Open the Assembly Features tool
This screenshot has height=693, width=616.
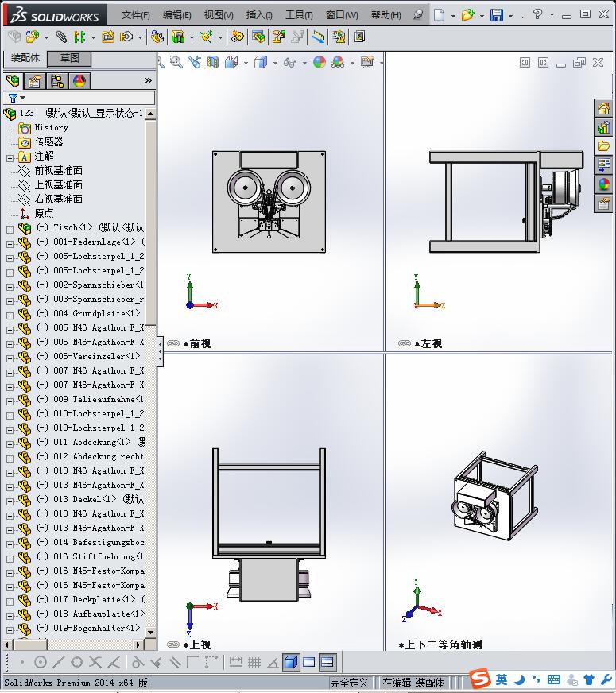[178, 37]
